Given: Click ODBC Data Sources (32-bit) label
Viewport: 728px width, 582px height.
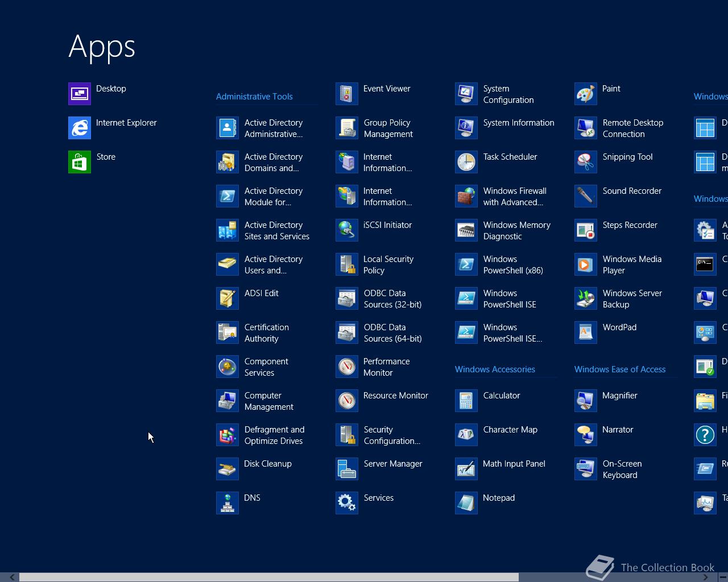Looking at the screenshot, I should click(x=392, y=299).
